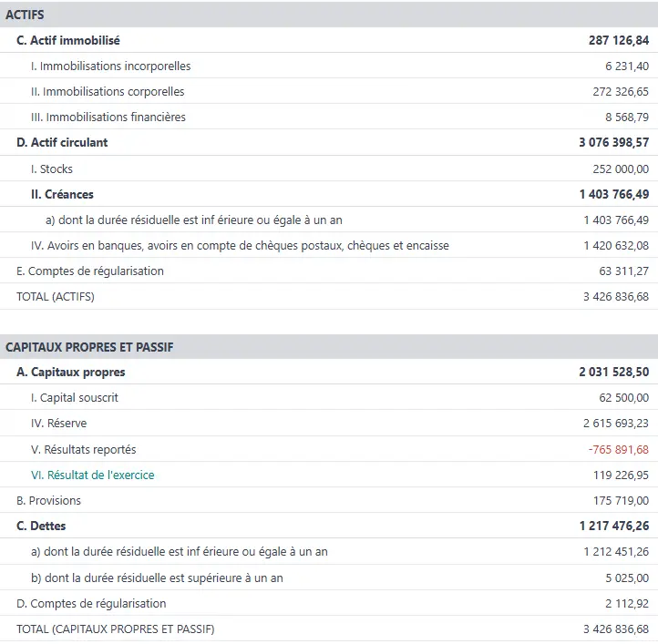Open the VI. Résultat de l'exercice link
The width and height of the screenshot is (658, 644).
click(92, 475)
